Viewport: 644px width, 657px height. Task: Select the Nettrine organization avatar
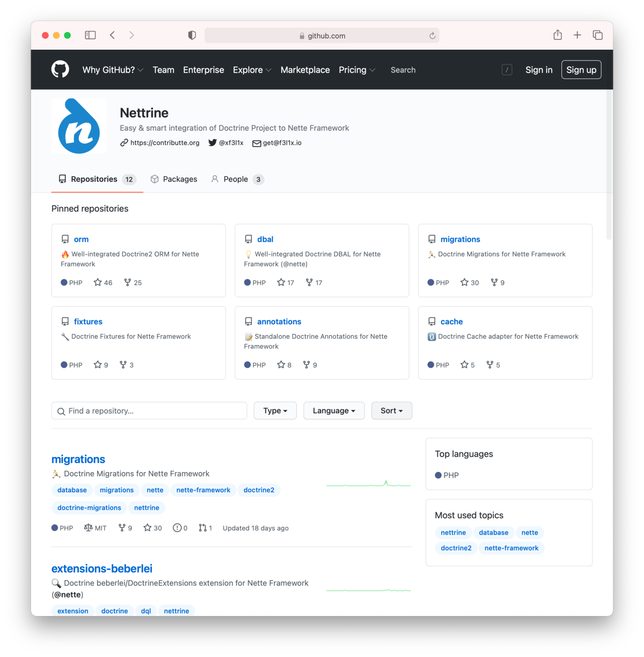[79, 126]
